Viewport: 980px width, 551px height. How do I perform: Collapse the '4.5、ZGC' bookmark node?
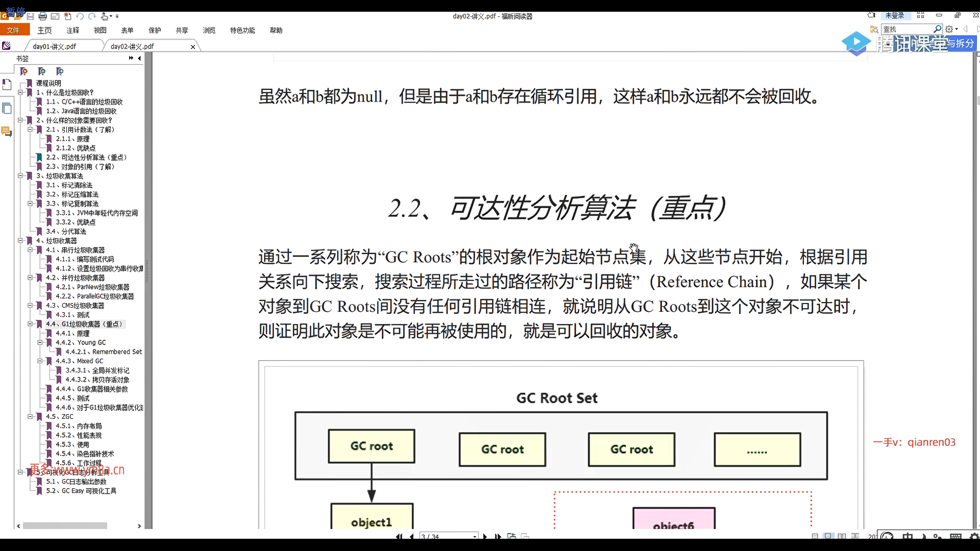click(30, 417)
